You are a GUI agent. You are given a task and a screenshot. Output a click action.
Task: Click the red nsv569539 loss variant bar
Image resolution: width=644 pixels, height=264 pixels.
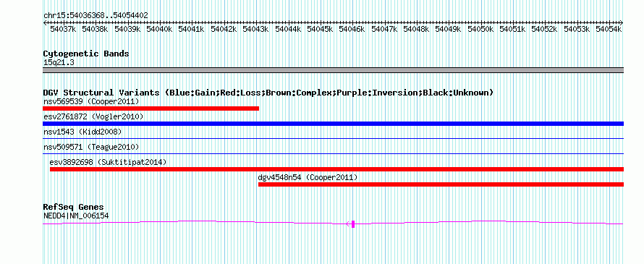point(151,108)
